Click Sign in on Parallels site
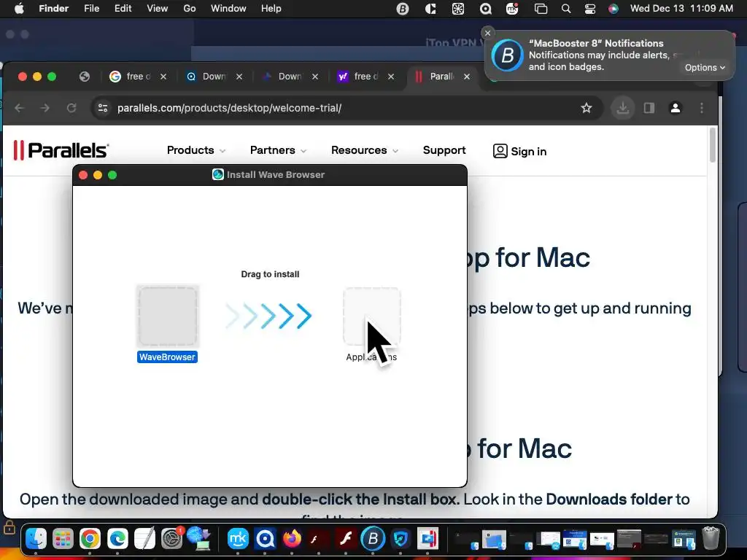Screen dimensions: 747x560 [x=519, y=151]
